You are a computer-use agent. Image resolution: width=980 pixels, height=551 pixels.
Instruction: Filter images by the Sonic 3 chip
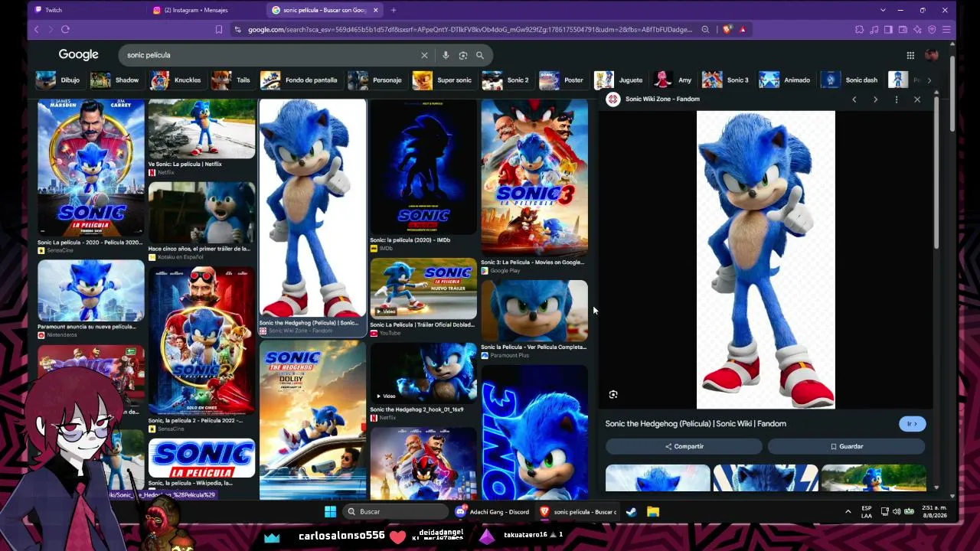[726, 80]
